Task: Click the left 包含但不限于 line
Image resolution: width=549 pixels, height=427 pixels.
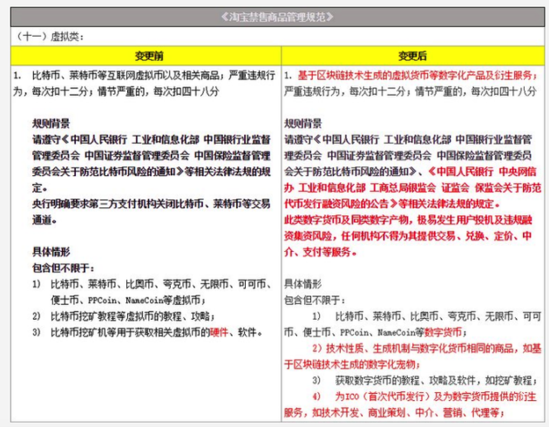Action: (63, 268)
